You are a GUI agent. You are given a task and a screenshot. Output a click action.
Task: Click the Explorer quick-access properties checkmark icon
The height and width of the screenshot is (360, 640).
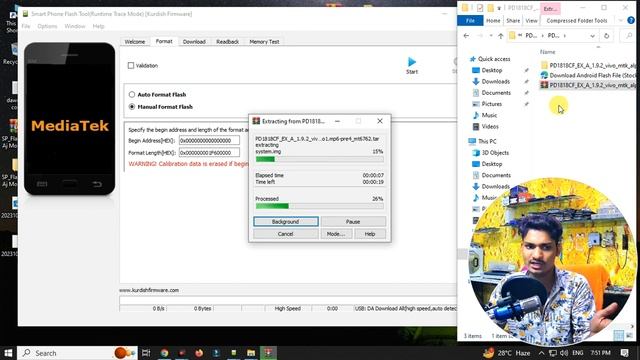480,8
